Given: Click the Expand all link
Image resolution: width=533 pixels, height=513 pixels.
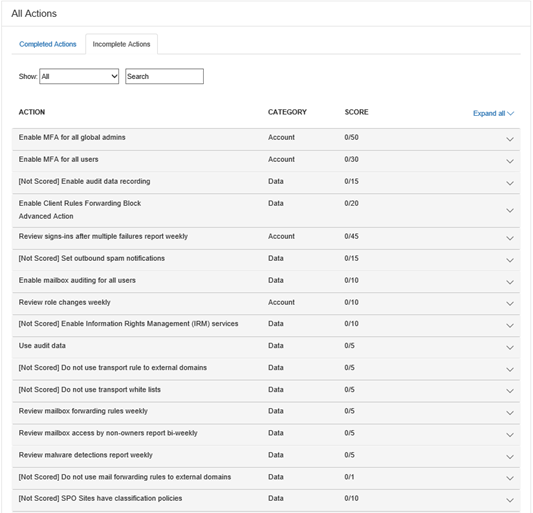Looking at the screenshot, I should click(493, 113).
